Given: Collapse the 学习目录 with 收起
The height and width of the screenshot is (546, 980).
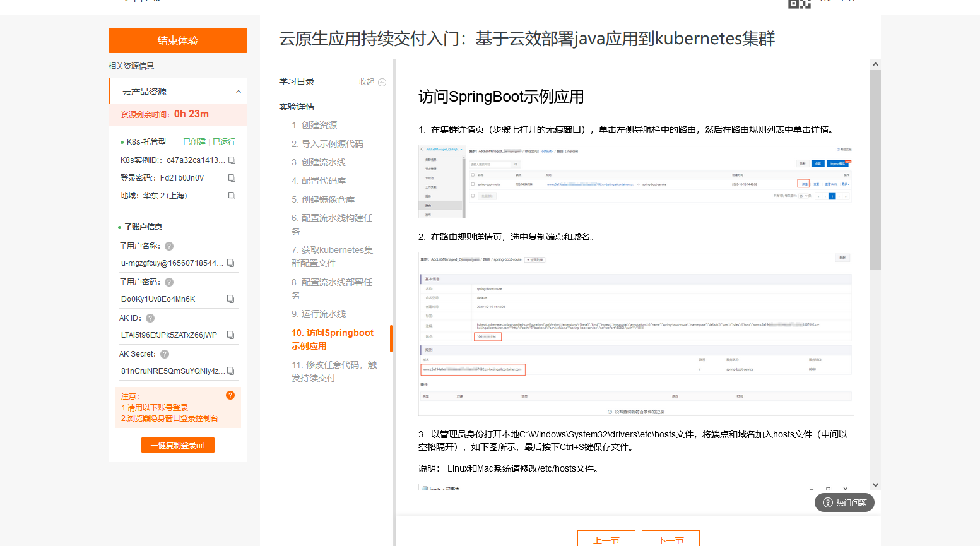Looking at the screenshot, I should [x=372, y=82].
